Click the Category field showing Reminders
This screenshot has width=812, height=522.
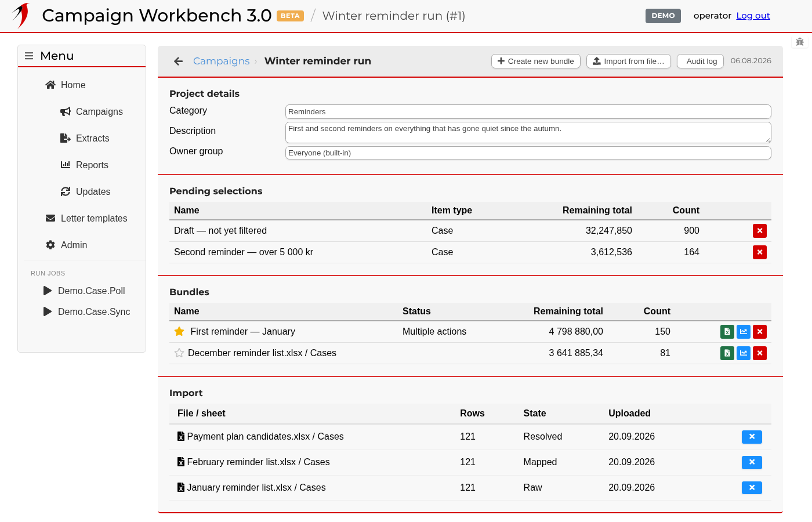(x=528, y=111)
